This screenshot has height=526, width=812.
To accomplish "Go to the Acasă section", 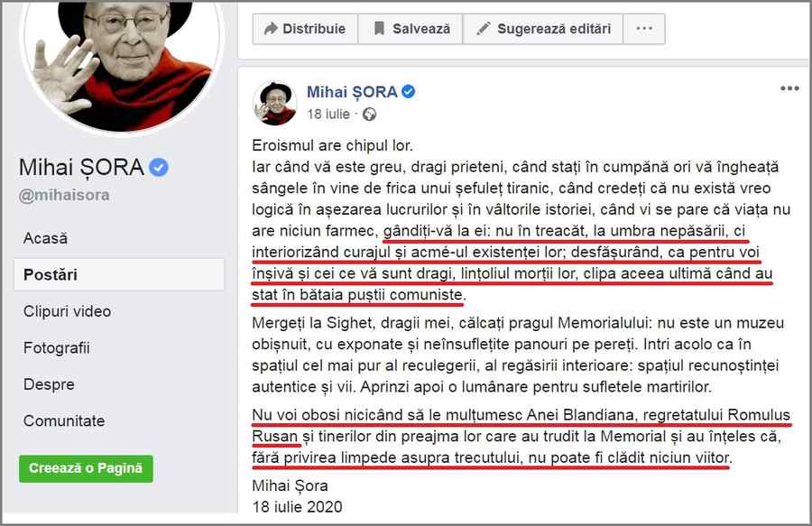I will click(46, 238).
